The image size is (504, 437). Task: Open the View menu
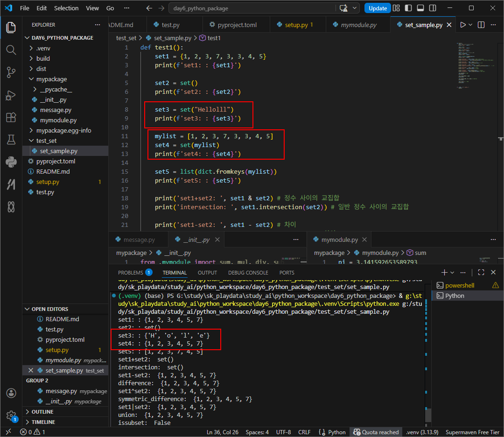92,8
